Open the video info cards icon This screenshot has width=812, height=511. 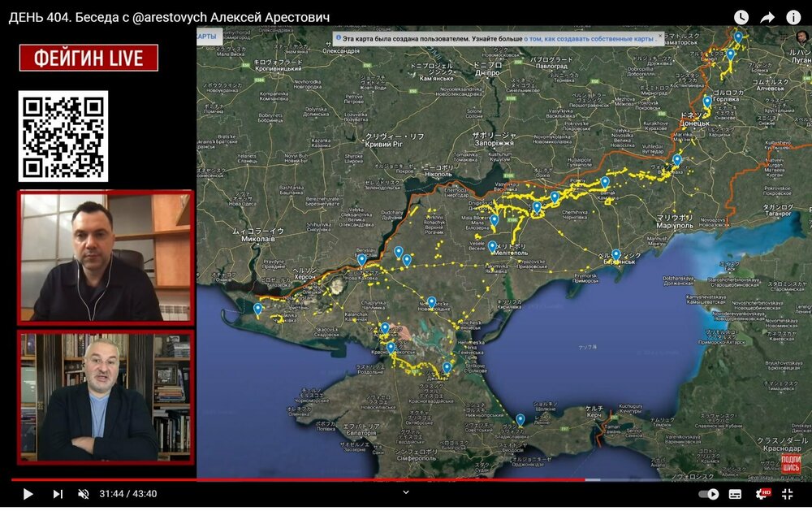tap(793, 17)
